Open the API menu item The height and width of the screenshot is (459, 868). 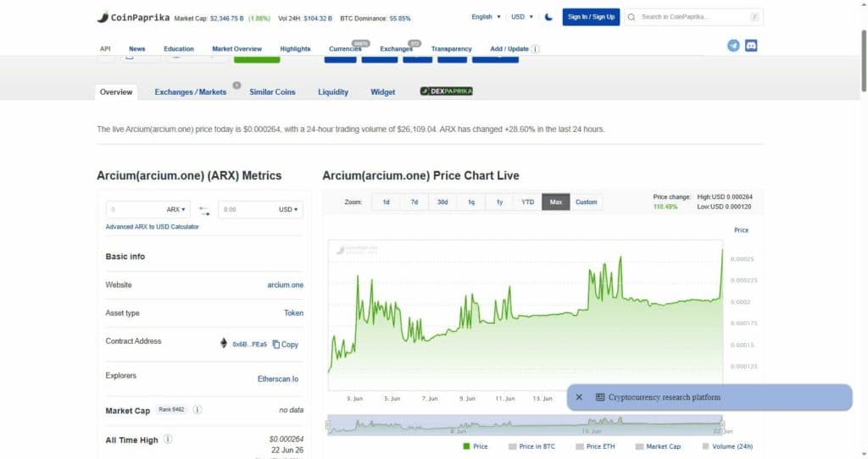105,48
